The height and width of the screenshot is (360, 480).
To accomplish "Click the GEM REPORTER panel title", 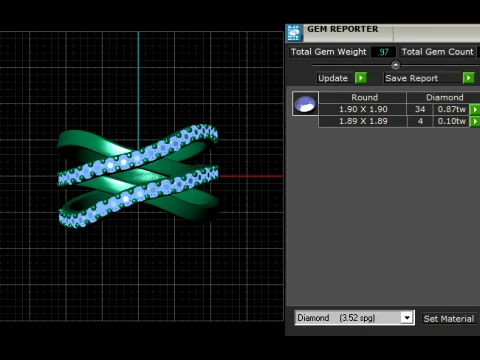I will [x=343, y=29].
